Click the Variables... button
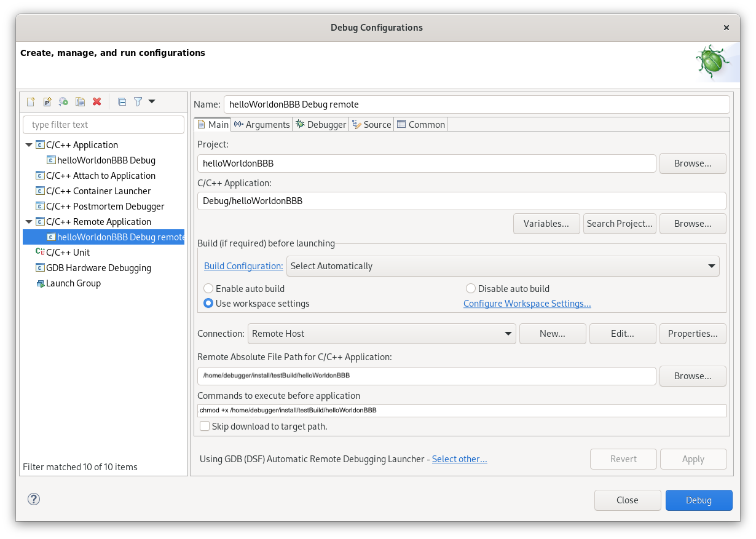 coord(546,224)
